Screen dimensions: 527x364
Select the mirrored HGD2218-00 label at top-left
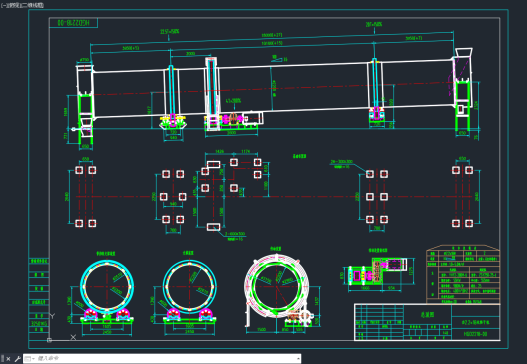pyautogui.click(x=73, y=23)
